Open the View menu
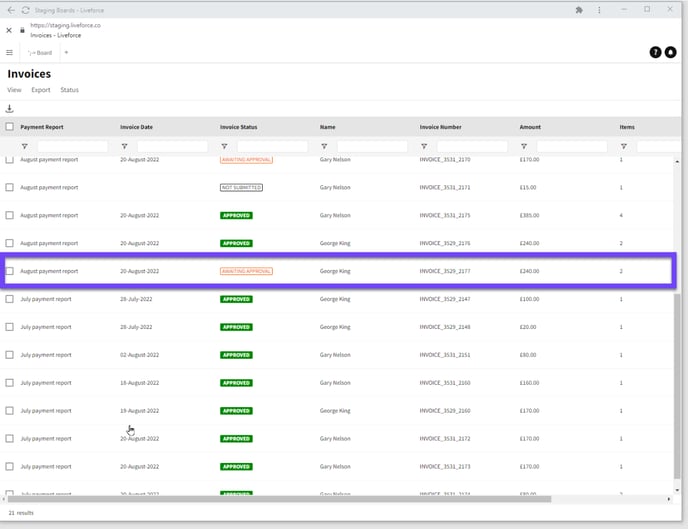This screenshot has width=688, height=529. pos(14,90)
